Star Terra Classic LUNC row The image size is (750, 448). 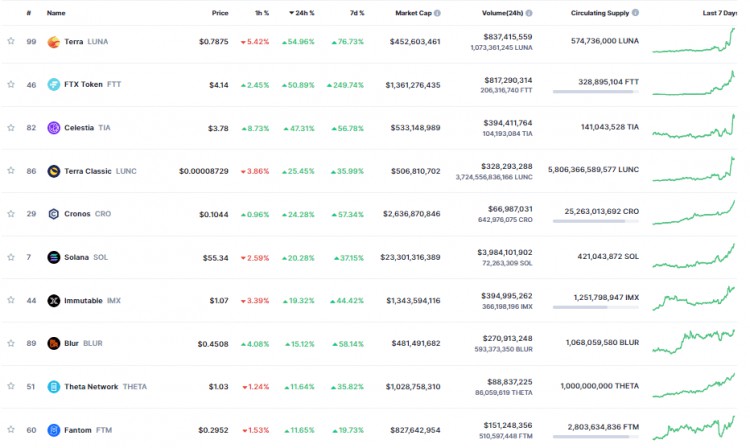pyautogui.click(x=11, y=171)
